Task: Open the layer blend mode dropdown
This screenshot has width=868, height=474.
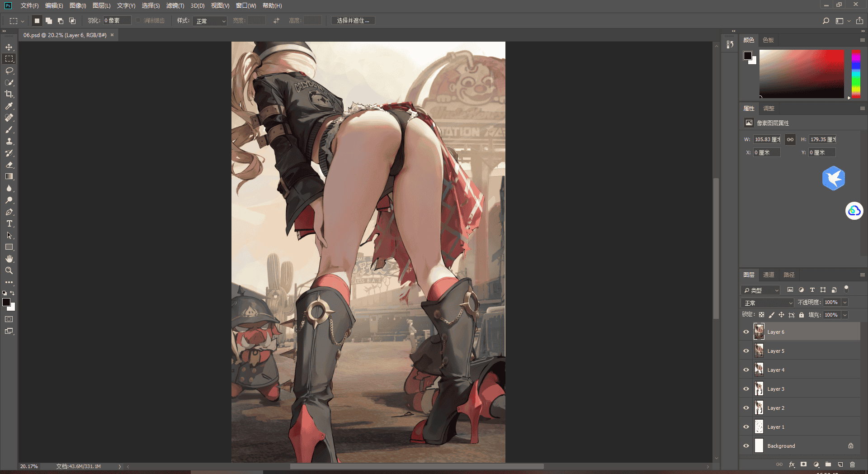Action: (768, 303)
